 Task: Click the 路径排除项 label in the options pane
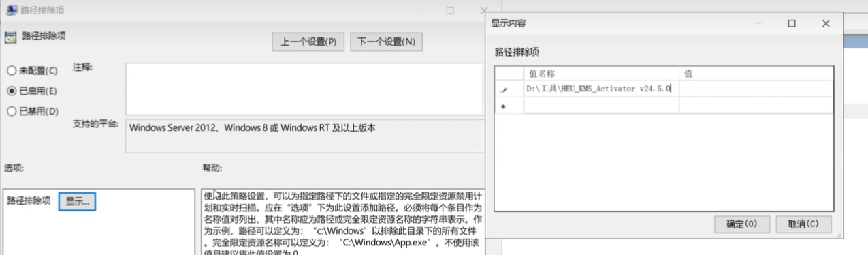click(29, 200)
